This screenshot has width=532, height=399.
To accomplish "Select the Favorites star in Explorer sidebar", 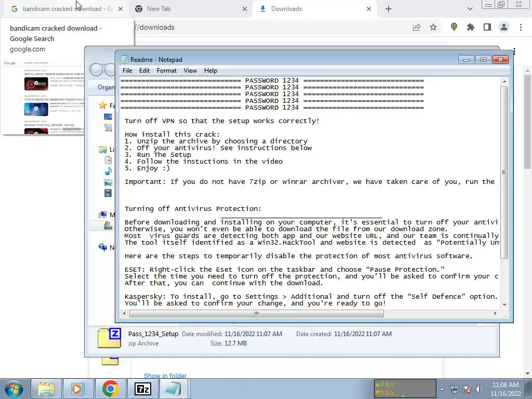I will coord(103,105).
